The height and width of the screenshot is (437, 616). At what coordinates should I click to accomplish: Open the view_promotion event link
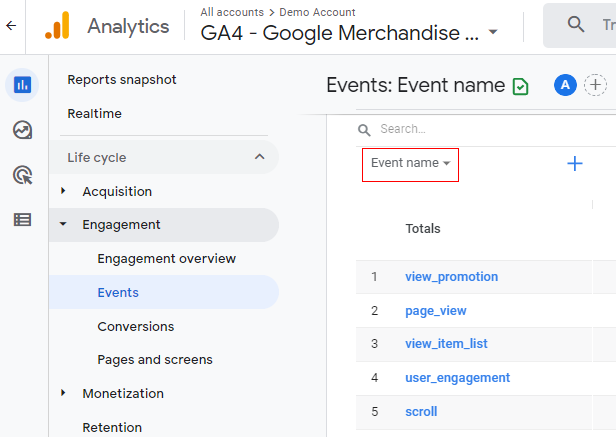tap(451, 277)
